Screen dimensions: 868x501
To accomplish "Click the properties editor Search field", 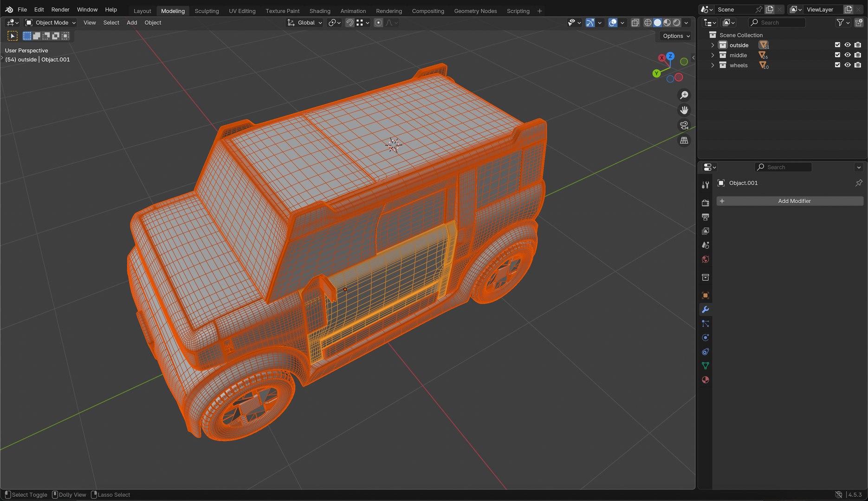I will pyautogui.click(x=783, y=167).
